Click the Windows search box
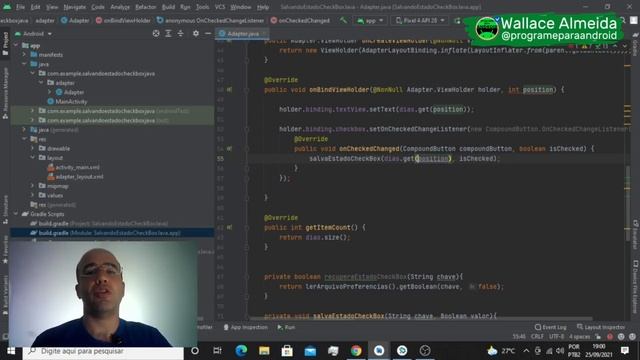Screen dimensions: 640x360 103,351
